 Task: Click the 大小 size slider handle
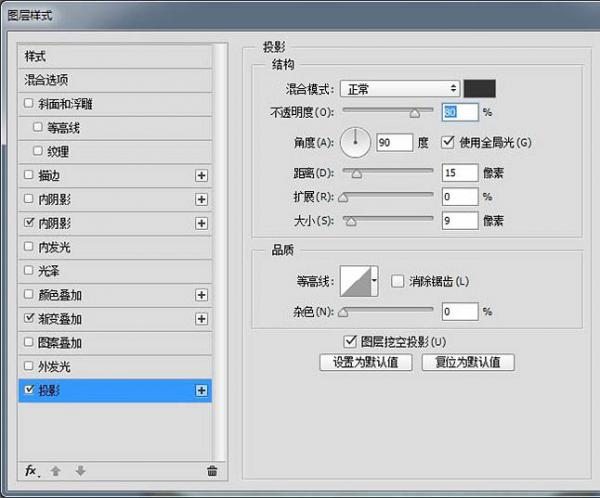[x=351, y=222]
